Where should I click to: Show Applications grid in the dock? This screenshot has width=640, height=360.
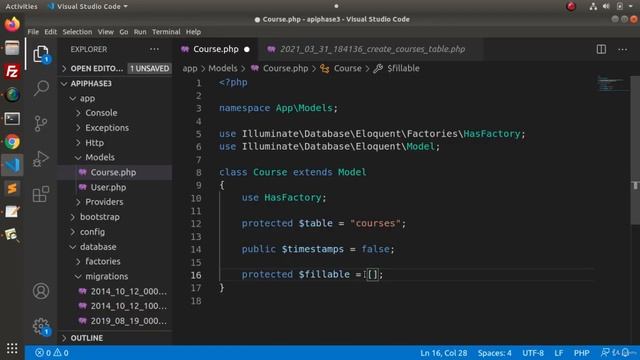[x=12, y=348]
